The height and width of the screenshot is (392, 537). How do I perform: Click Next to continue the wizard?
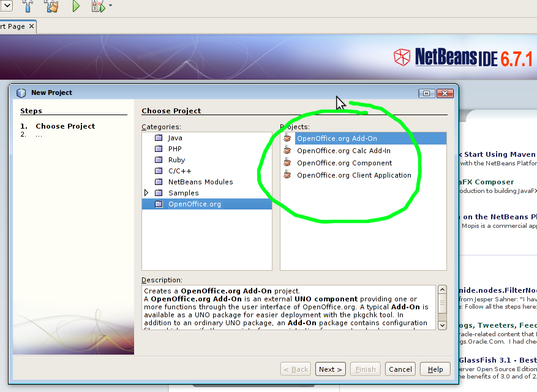(331, 369)
